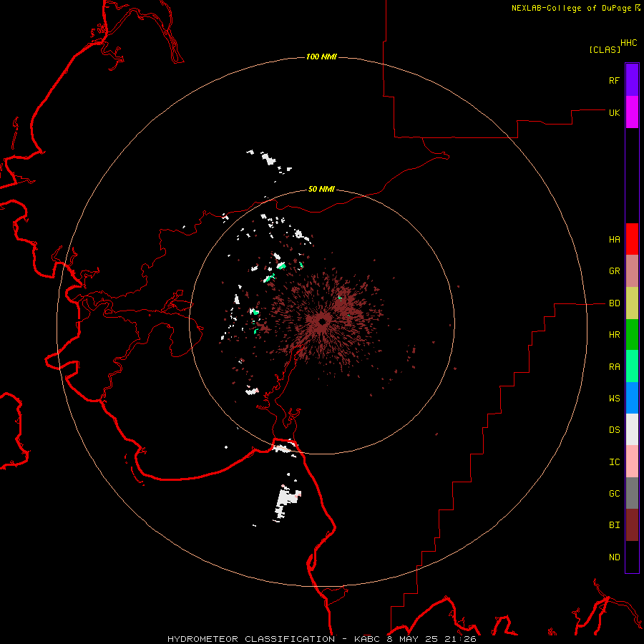The image size is (644, 644).
Task: Click the 21:26 timestamp
Action: [460, 639]
